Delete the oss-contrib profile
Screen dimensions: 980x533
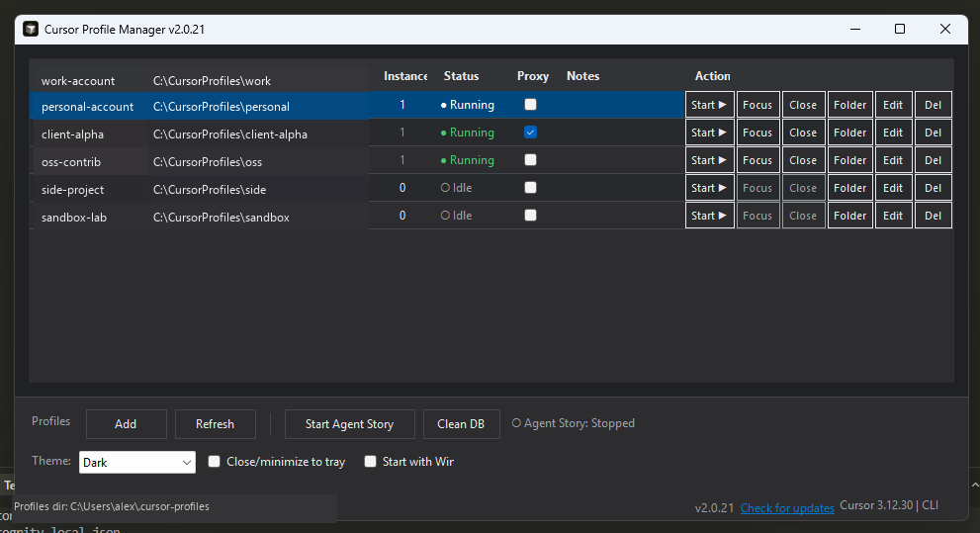[934, 160]
